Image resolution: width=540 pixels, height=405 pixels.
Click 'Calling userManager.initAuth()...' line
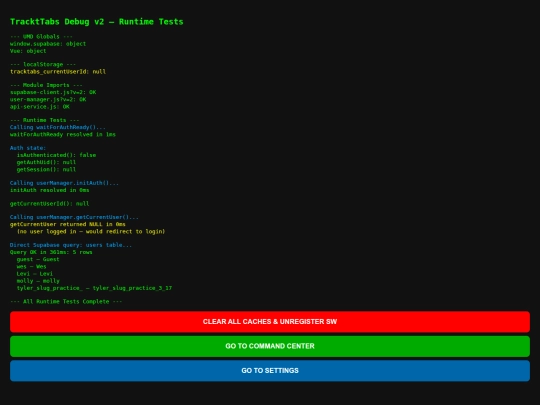[64, 183]
